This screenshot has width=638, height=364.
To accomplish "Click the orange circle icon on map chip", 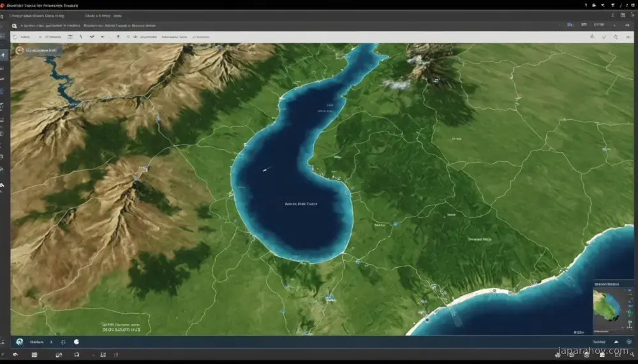I will [19, 50].
